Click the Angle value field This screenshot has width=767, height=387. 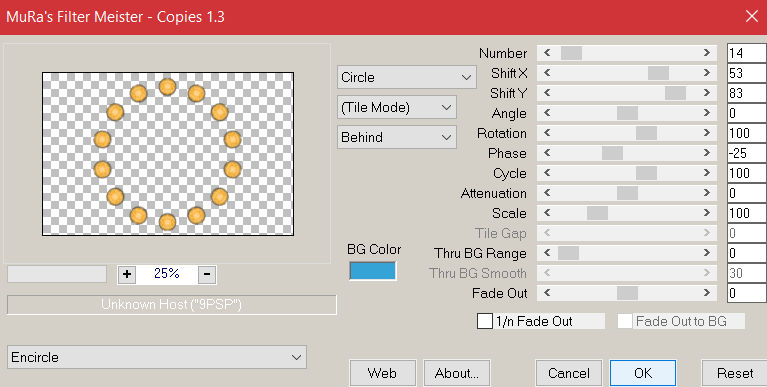pyautogui.click(x=747, y=113)
